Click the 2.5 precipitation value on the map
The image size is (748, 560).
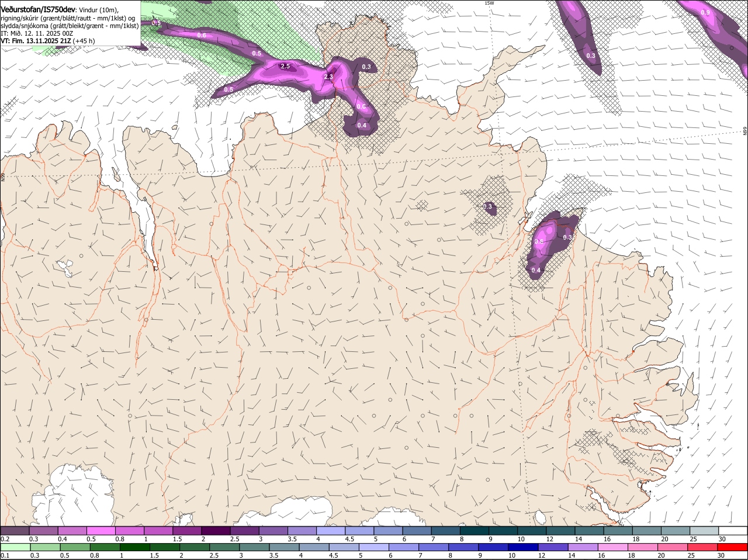coord(285,67)
